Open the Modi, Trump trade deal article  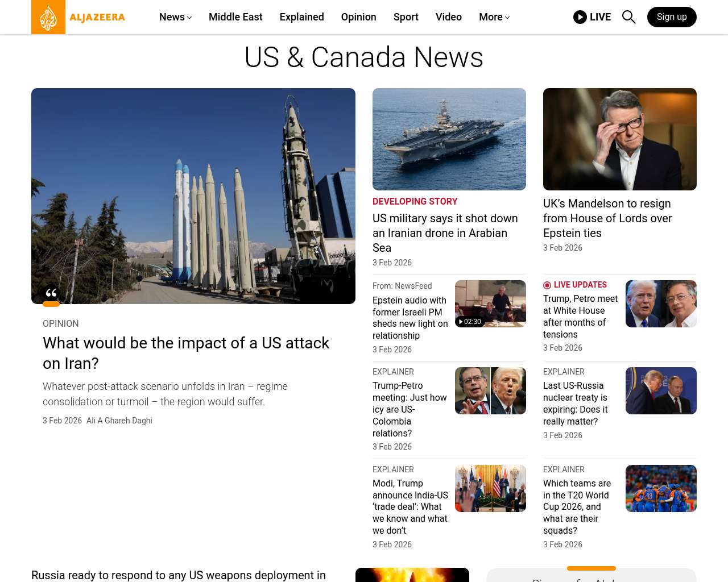coord(410,506)
